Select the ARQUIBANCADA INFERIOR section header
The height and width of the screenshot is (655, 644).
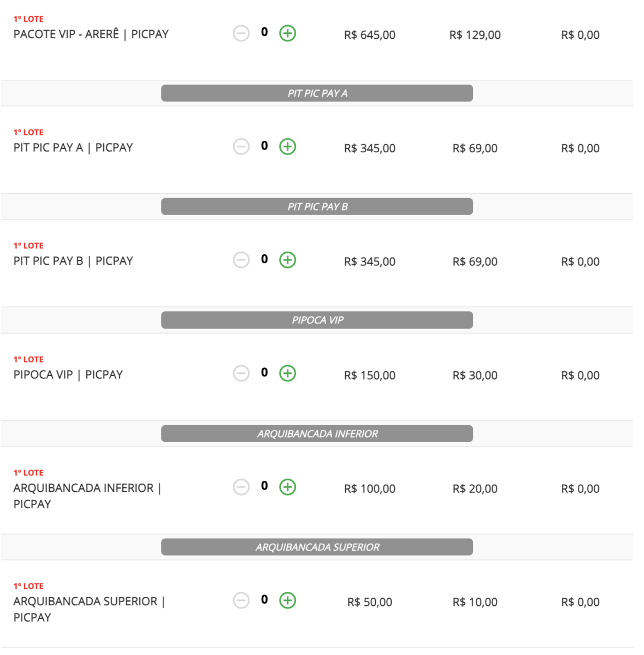[x=317, y=434]
